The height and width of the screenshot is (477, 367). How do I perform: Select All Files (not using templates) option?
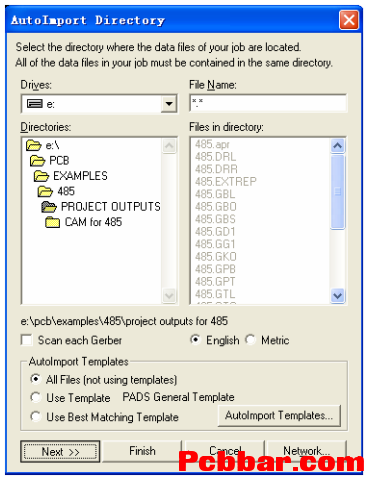(x=35, y=379)
